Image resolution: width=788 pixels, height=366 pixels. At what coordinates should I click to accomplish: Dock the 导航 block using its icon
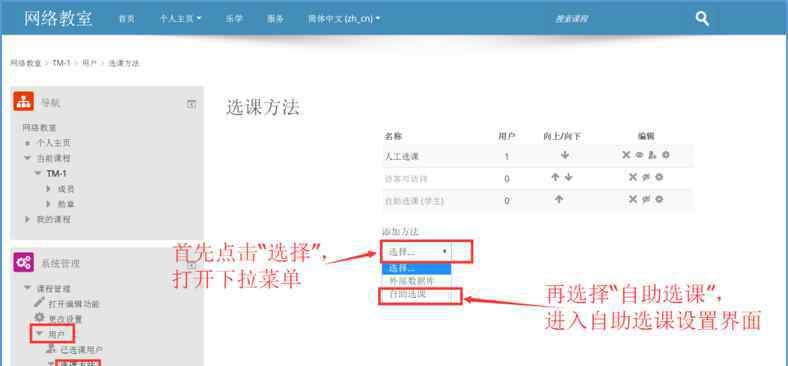coord(191,104)
